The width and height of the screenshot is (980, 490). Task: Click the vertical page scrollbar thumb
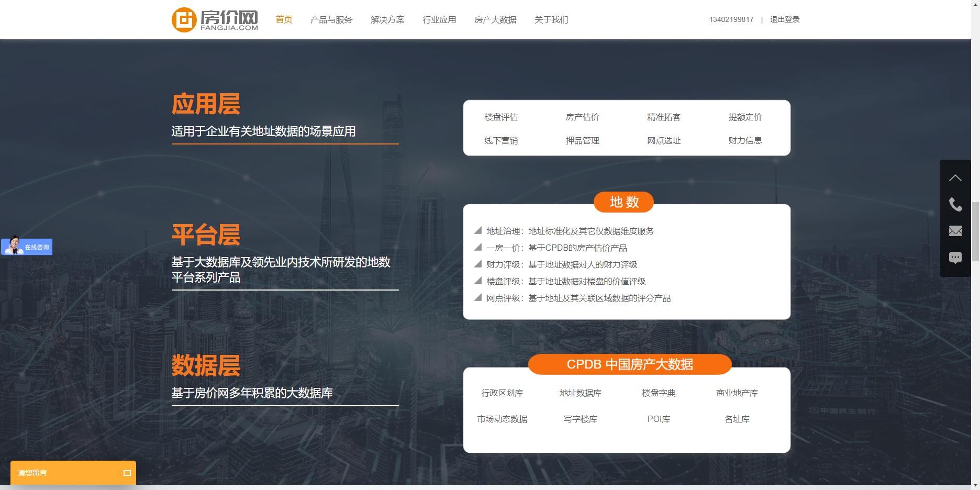click(975, 230)
